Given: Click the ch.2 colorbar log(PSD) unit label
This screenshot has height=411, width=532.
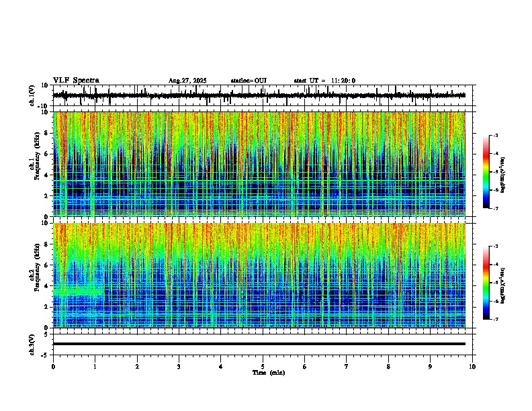Looking at the screenshot, I should (503, 285).
